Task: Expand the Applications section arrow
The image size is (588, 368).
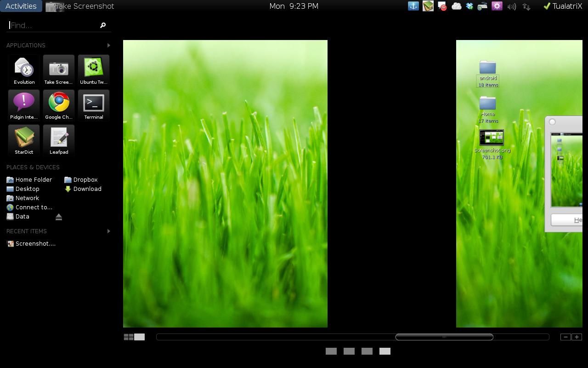Action: [x=108, y=45]
